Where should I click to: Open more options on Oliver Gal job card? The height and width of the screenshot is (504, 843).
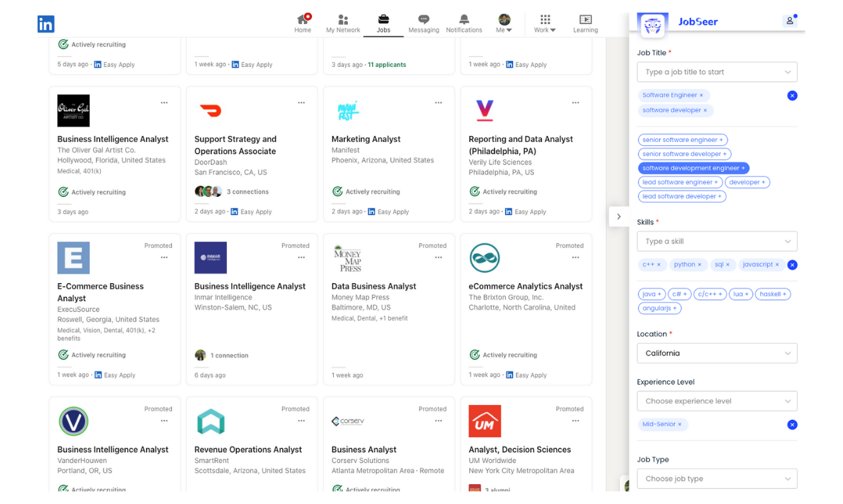click(x=164, y=103)
